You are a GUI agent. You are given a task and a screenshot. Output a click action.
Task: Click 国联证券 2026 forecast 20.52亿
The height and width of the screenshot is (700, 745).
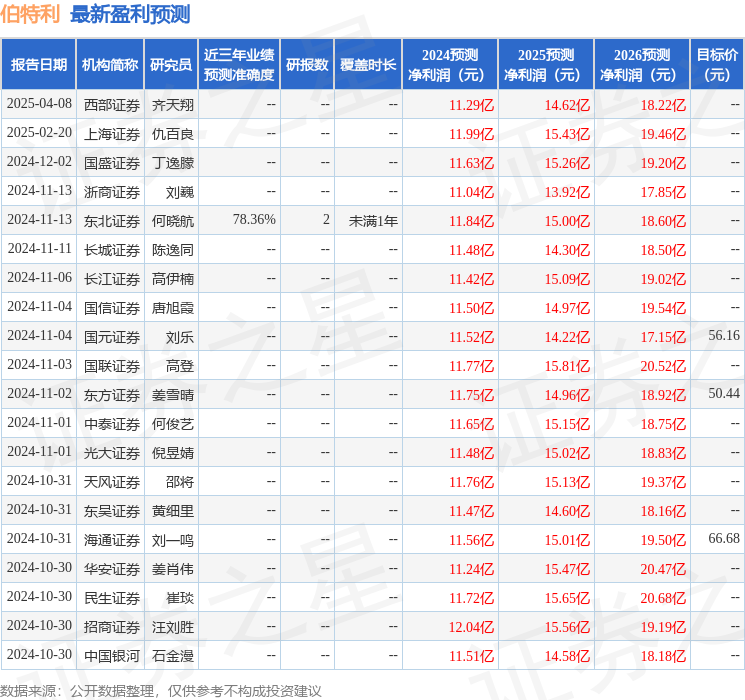pos(663,366)
